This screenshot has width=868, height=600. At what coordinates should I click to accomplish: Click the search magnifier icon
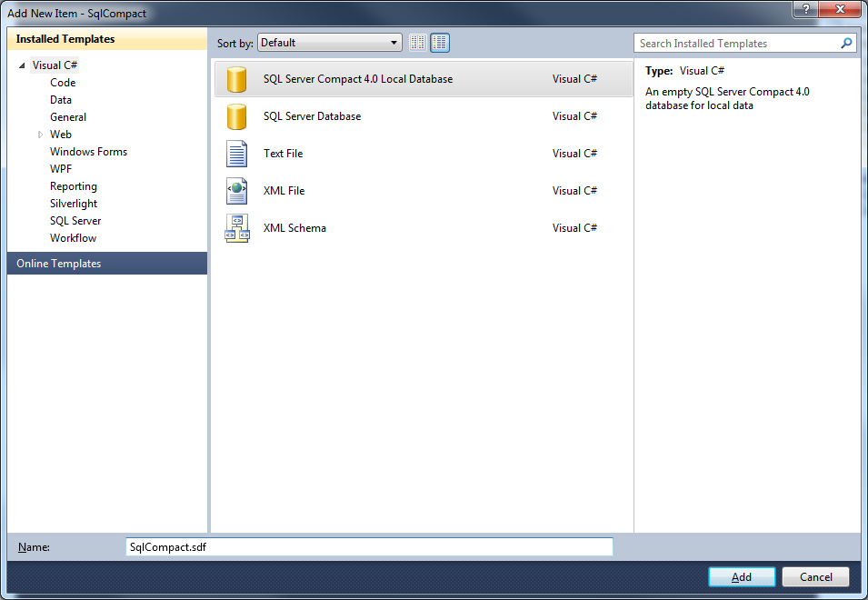(x=846, y=43)
